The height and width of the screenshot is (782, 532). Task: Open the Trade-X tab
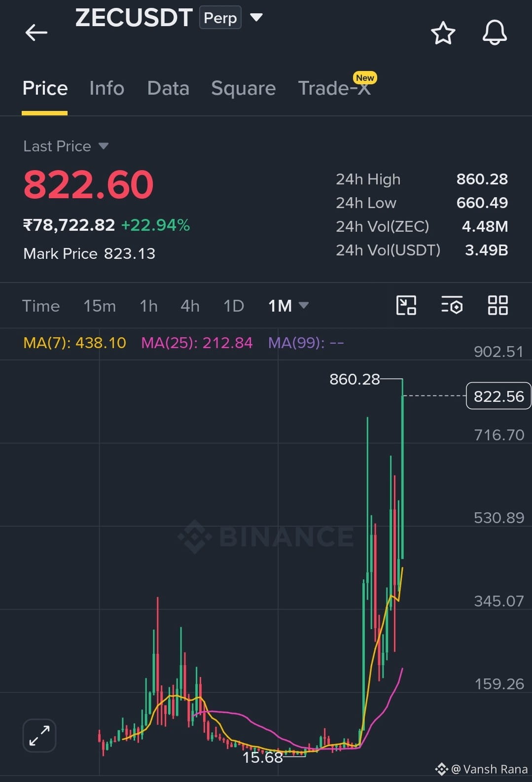coord(334,88)
